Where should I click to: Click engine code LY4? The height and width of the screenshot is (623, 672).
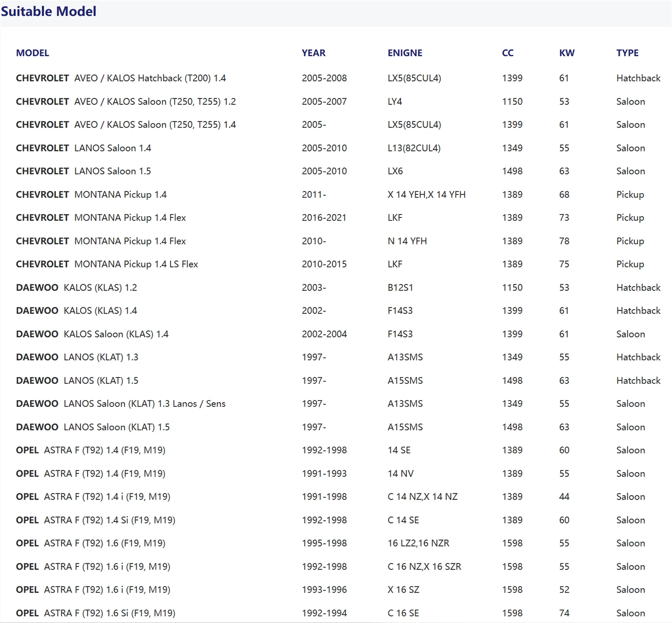tap(395, 102)
